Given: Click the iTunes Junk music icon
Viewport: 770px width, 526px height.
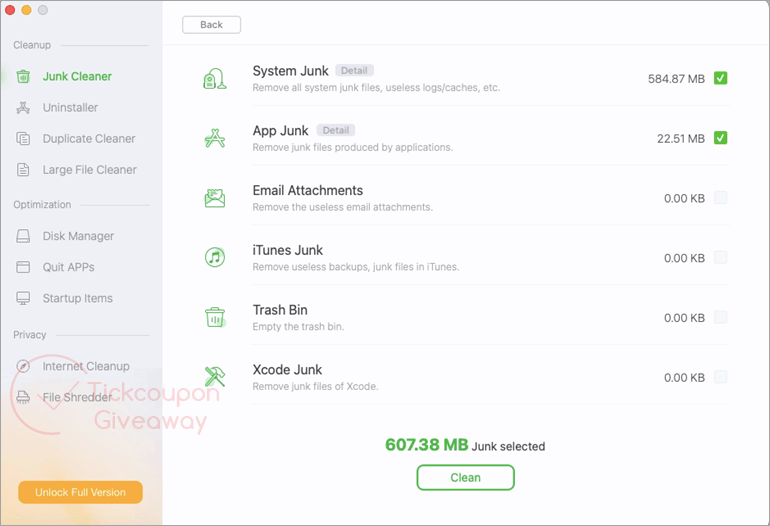Looking at the screenshot, I should point(215,257).
